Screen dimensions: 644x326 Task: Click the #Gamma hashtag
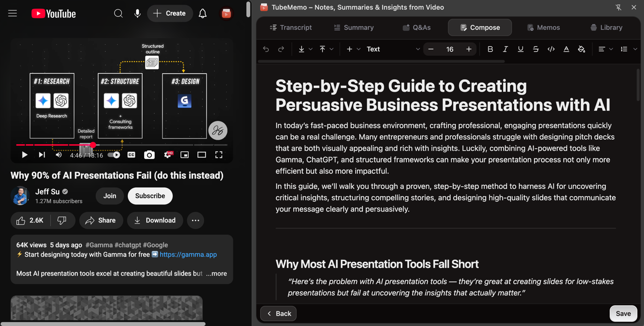[99, 245]
